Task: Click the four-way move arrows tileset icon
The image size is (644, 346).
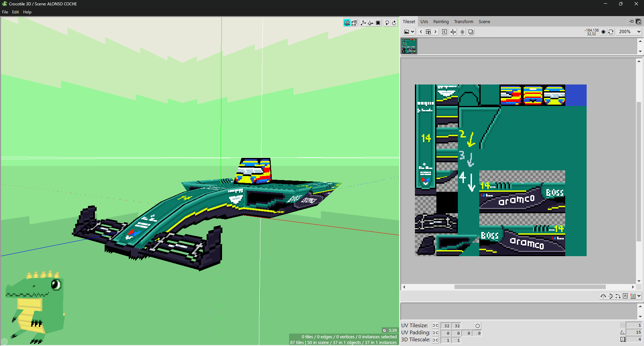Action: [453, 32]
